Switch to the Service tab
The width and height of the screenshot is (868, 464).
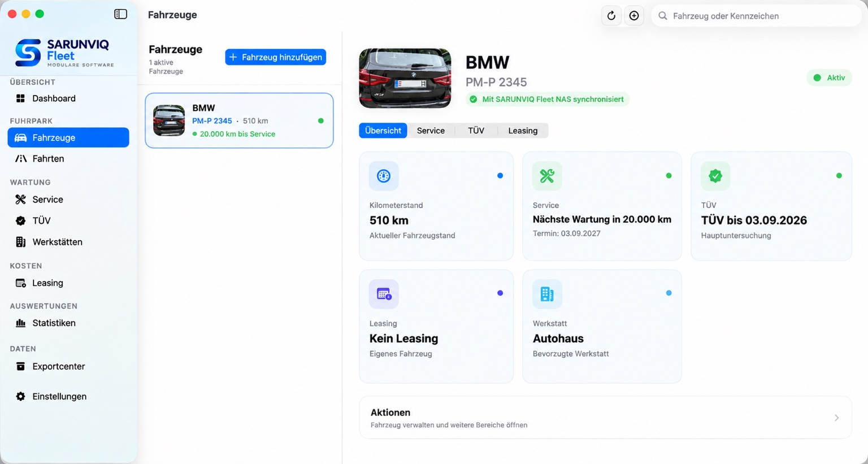431,131
